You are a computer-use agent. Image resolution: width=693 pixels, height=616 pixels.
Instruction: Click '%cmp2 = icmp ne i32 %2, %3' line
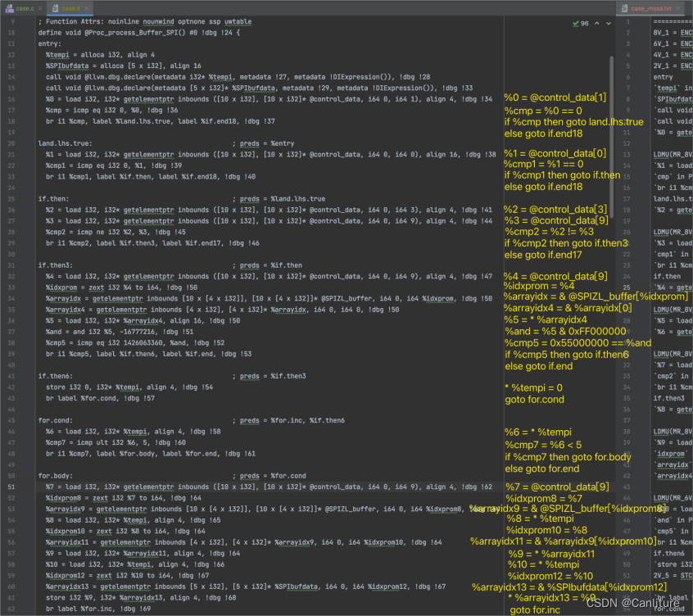115,232
